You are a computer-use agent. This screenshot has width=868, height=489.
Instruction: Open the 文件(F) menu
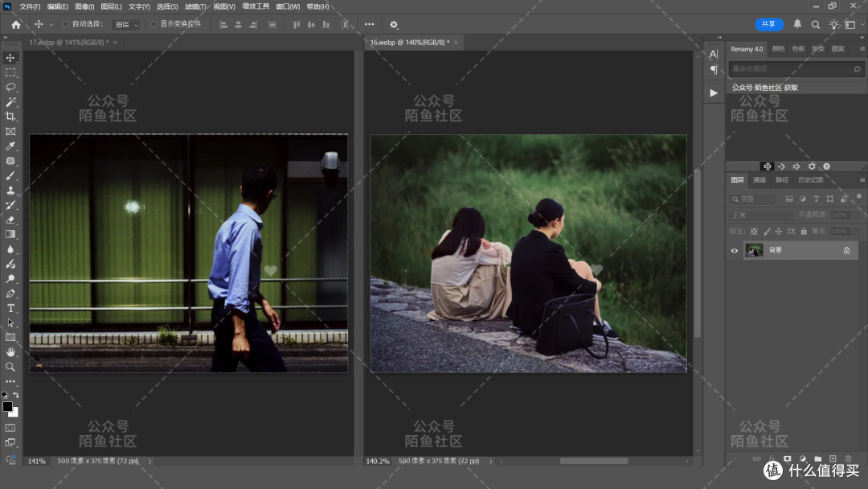(x=30, y=6)
